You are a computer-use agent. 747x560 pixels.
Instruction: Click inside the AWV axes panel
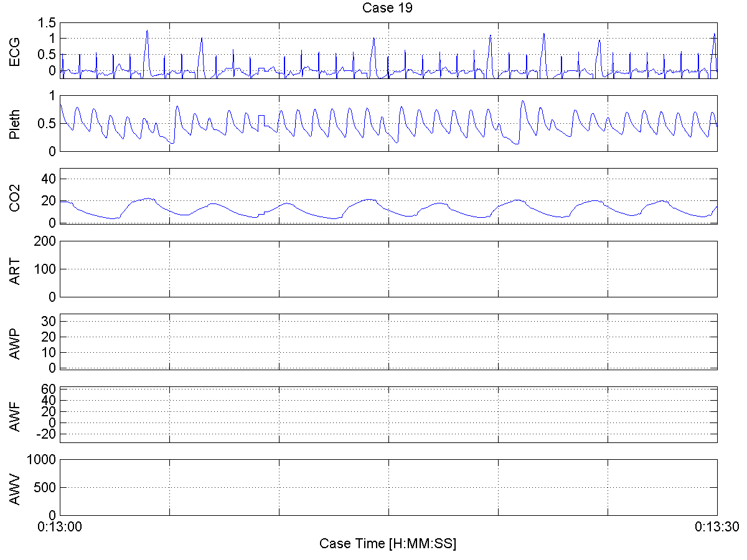388,487
